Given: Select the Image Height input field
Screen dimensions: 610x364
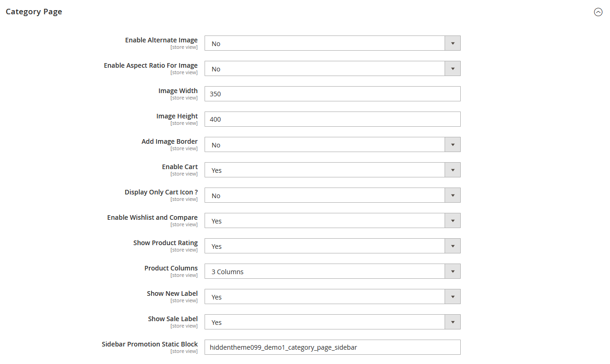Looking at the screenshot, I should coord(333,119).
